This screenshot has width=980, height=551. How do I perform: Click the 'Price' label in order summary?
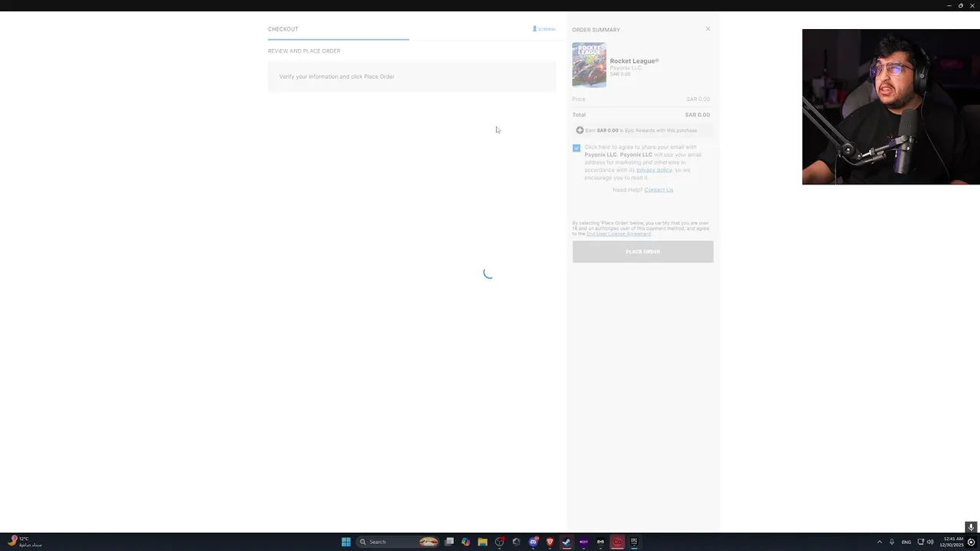[x=579, y=99]
